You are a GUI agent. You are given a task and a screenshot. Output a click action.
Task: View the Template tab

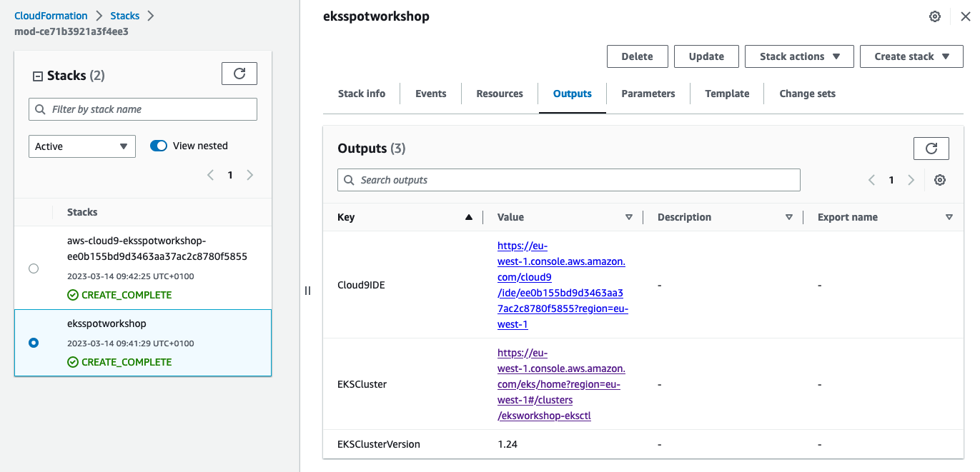pos(727,94)
